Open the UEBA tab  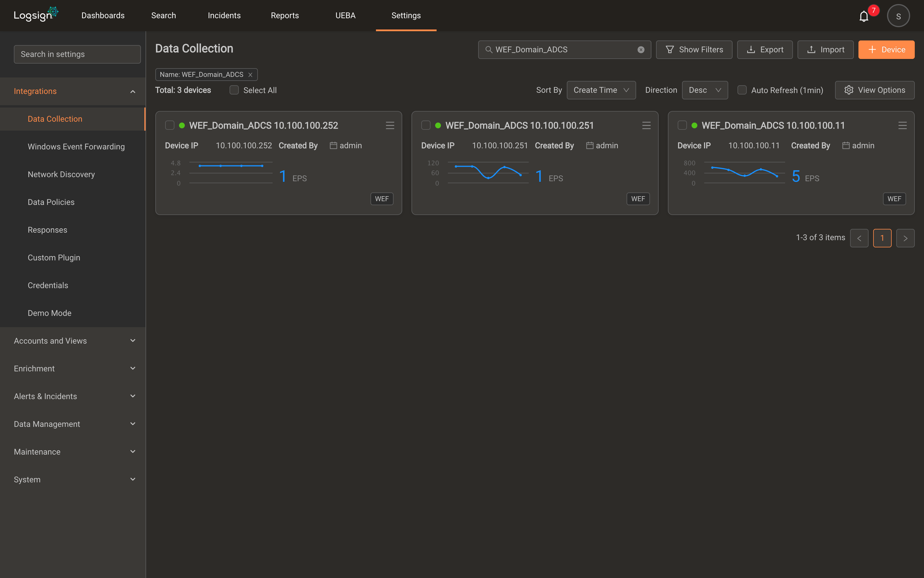click(345, 16)
